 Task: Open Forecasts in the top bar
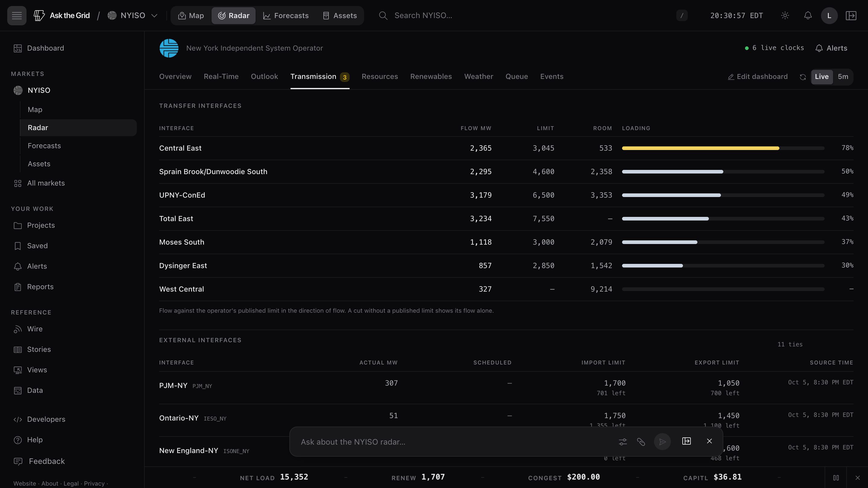click(286, 15)
